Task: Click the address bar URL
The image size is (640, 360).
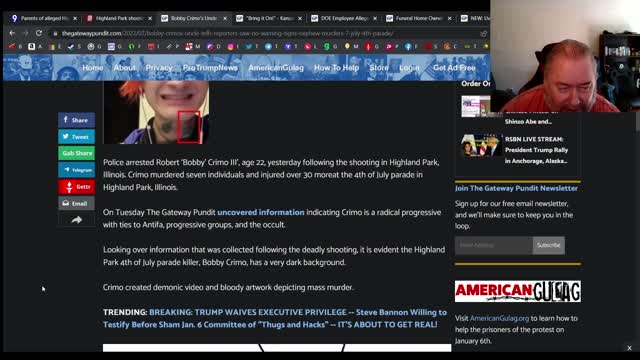Action: click(228, 33)
